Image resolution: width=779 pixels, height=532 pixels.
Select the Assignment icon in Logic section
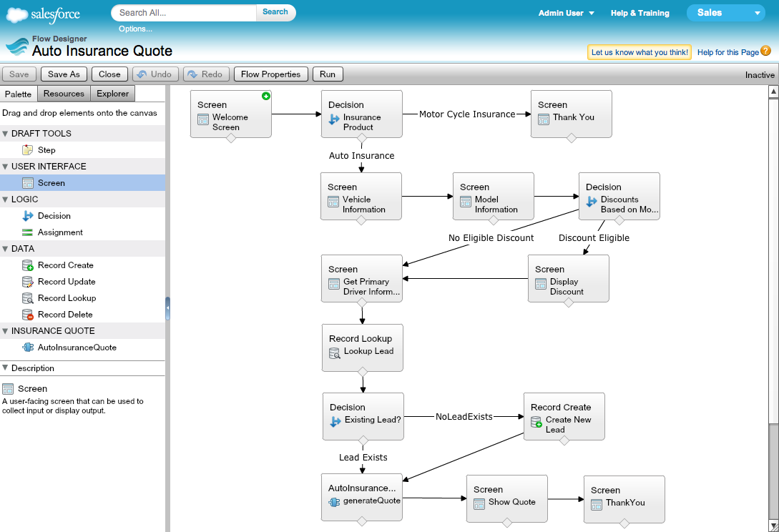(x=28, y=232)
